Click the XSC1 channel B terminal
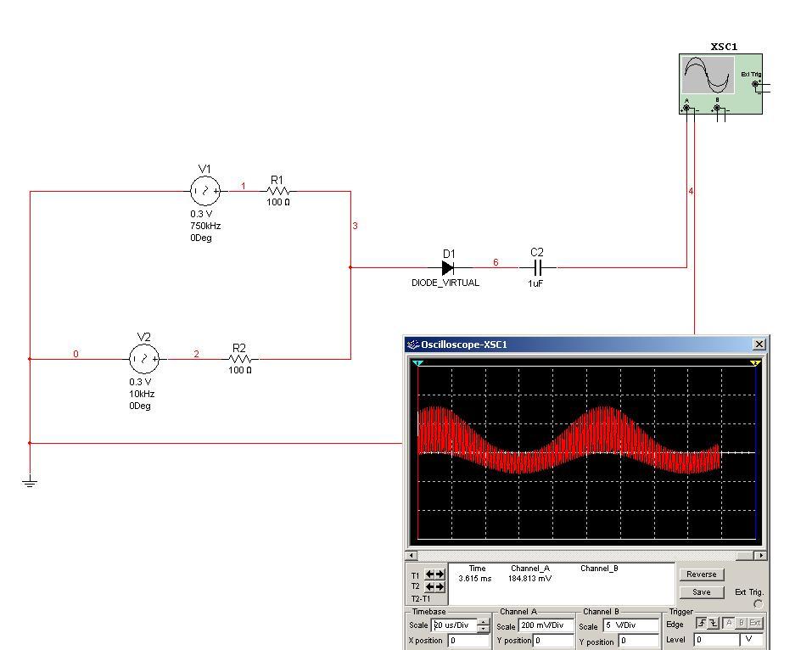The width and height of the screenshot is (812, 650). (717, 109)
